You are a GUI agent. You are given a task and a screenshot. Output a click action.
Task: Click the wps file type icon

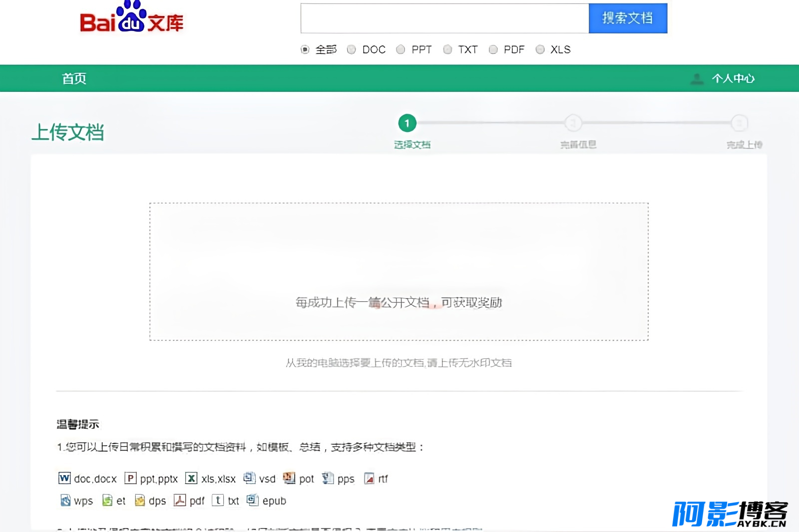[x=65, y=500]
